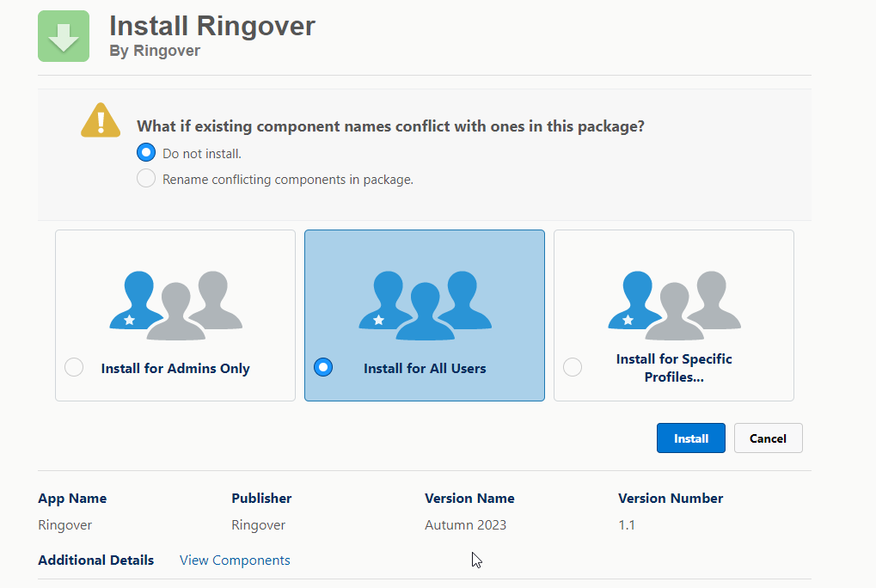Screen dimensions: 876x588
Task: Click the version number 1.1 link
Action: (x=627, y=524)
